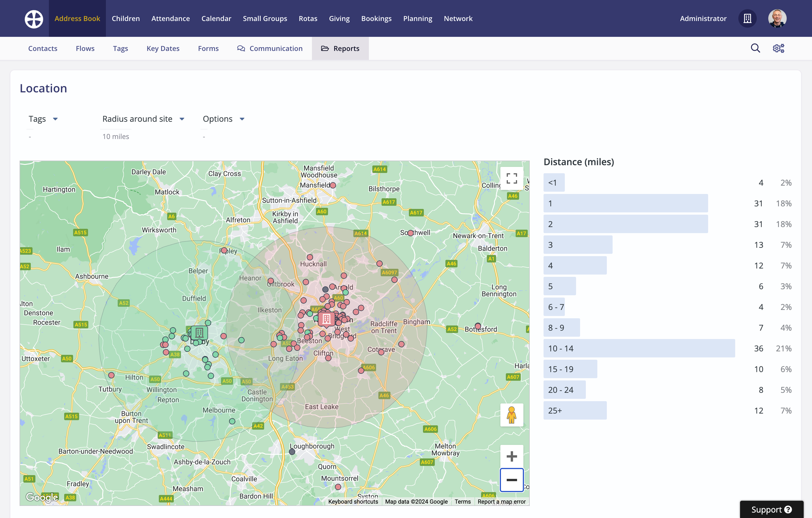This screenshot has width=812, height=518.
Task: Open the site building icon in header
Action: [x=747, y=18]
